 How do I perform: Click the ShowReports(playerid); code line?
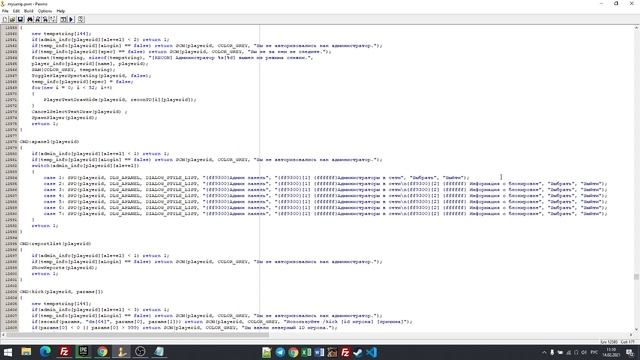64,268
